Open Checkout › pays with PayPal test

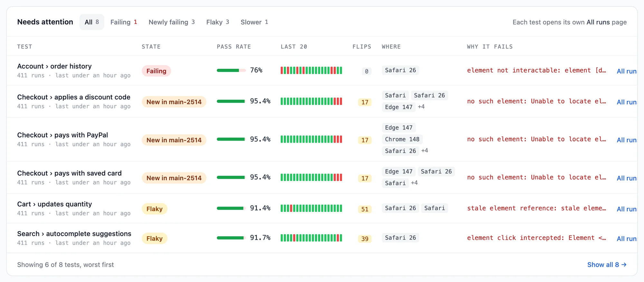pos(62,135)
